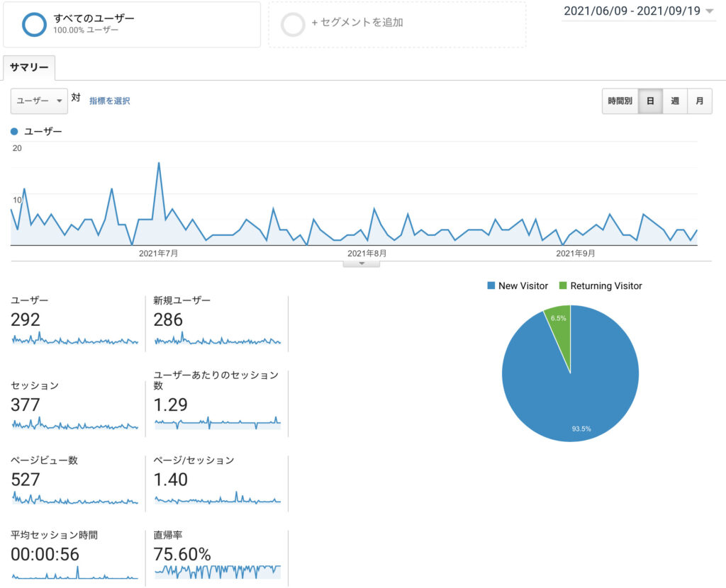Click the New Visitor legend text

tap(523, 286)
